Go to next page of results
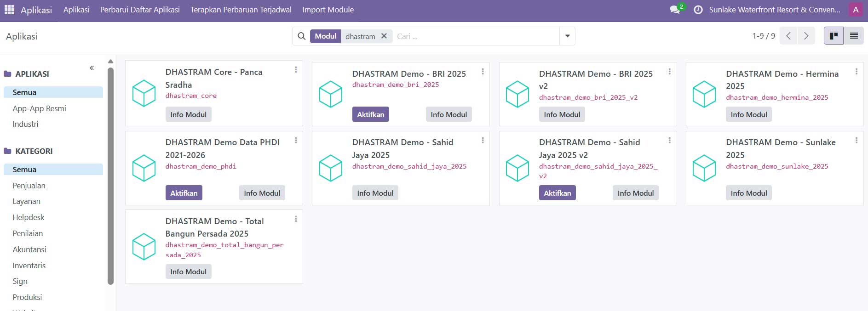Screen dimensions: 868x311 tap(806, 36)
